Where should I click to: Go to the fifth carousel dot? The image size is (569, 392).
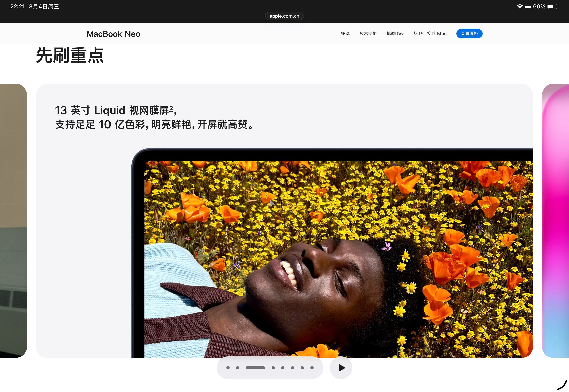283,368
